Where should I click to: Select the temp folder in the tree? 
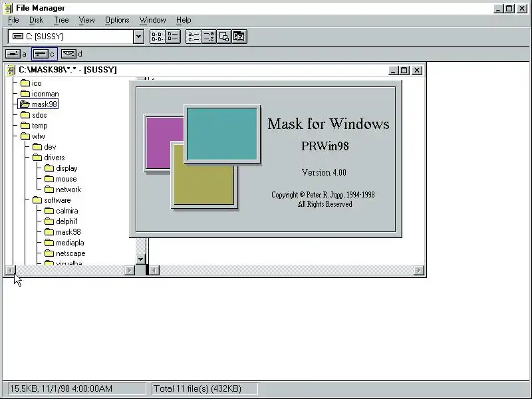tap(34, 126)
